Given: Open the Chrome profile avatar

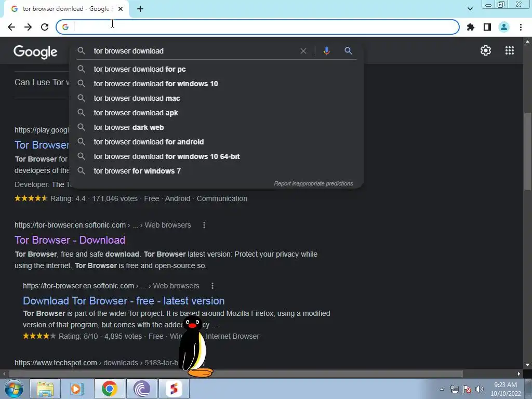Looking at the screenshot, I should coord(504,27).
